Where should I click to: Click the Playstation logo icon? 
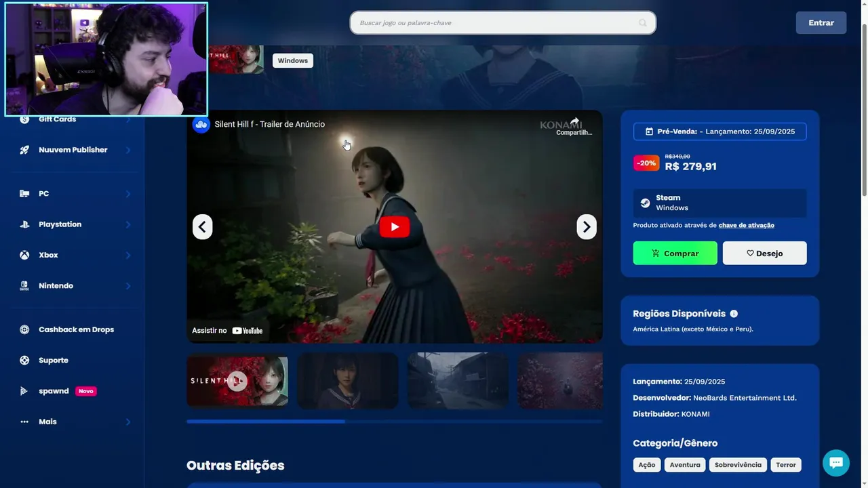pyautogui.click(x=24, y=224)
